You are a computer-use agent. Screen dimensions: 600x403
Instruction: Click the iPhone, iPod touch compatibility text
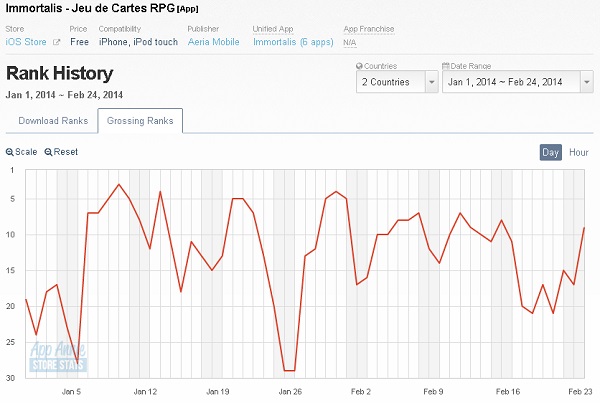[x=138, y=42]
